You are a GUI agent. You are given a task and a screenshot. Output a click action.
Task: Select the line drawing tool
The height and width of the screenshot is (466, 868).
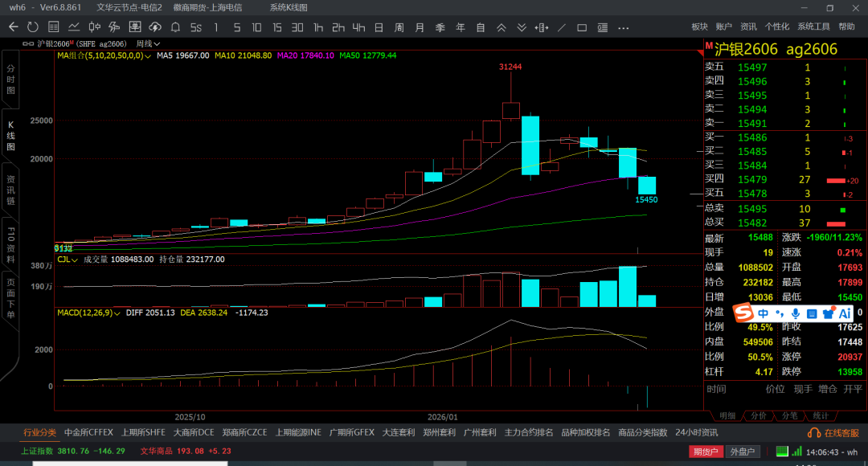(x=562, y=27)
